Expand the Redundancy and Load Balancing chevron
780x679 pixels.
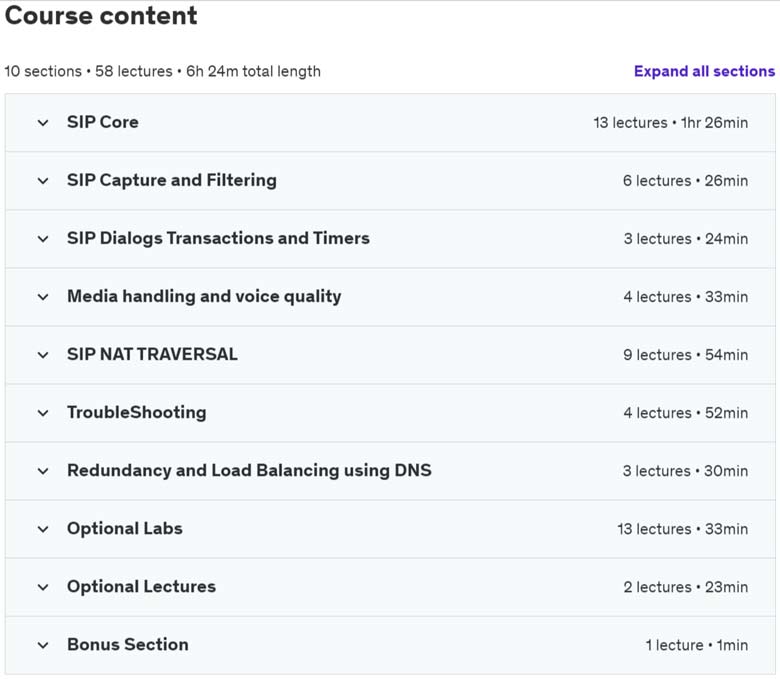point(43,471)
